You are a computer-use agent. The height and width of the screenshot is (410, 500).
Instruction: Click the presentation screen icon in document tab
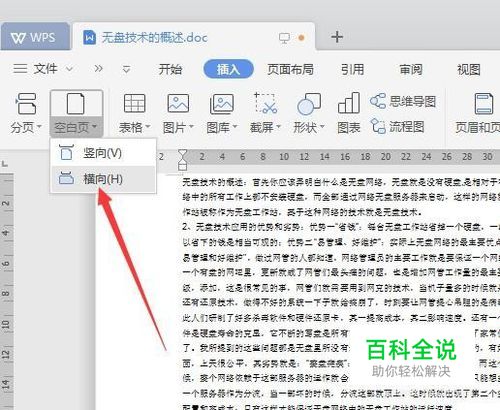[284, 38]
